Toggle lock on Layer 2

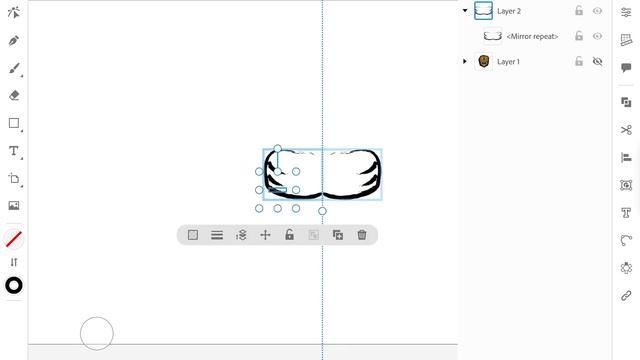click(579, 11)
